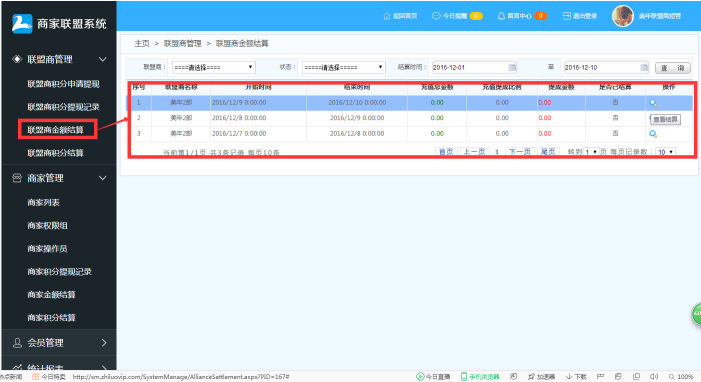Image resolution: width=701 pixels, height=382 pixels.
Task: Click the chat bubble icon for 今日提醒
Action: click(x=436, y=16)
